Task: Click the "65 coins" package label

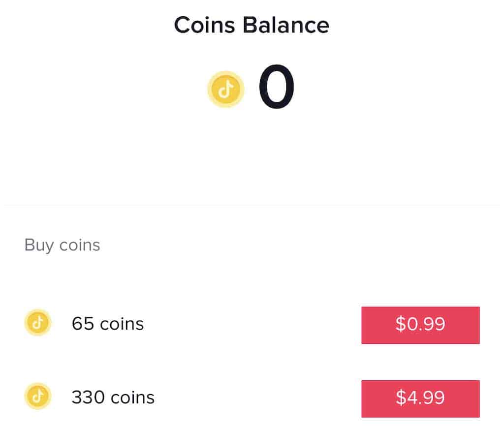Action: [108, 324]
